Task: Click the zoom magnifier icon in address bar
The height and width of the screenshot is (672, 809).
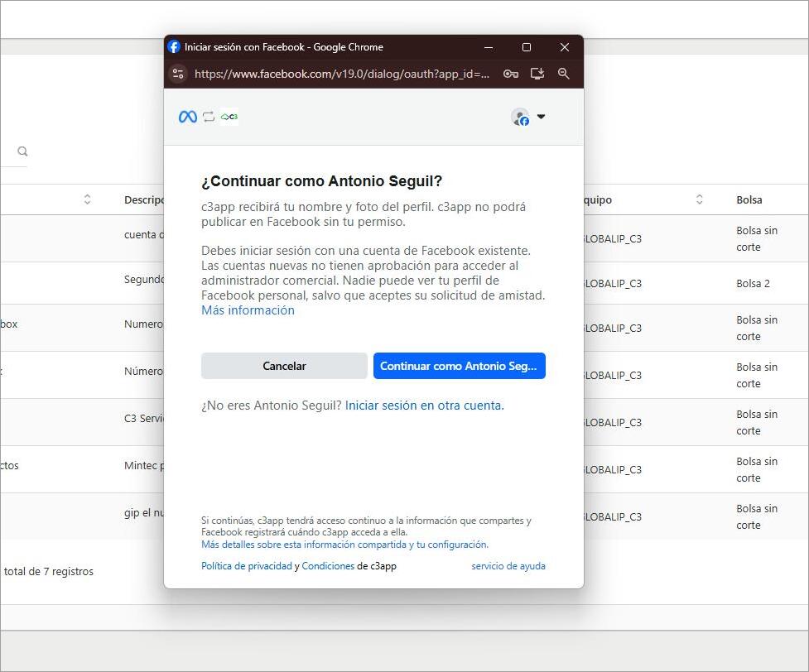Action: (x=564, y=74)
